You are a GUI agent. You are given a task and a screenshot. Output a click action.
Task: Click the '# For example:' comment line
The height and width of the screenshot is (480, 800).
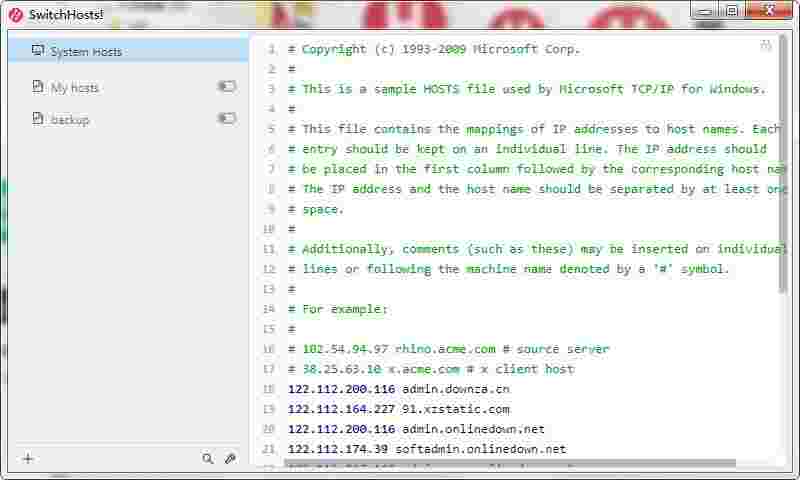click(x=338, y=309)
